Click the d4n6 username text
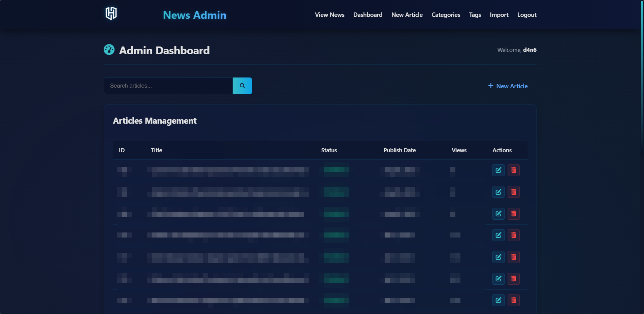The width and height of the screenshot is (644, 314). click(530, 50)
